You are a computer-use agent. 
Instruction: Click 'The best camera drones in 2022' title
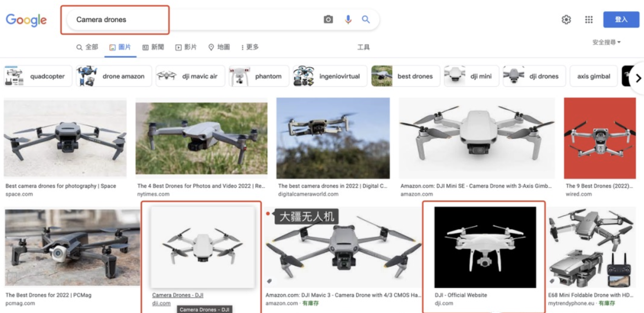(333, 186)
